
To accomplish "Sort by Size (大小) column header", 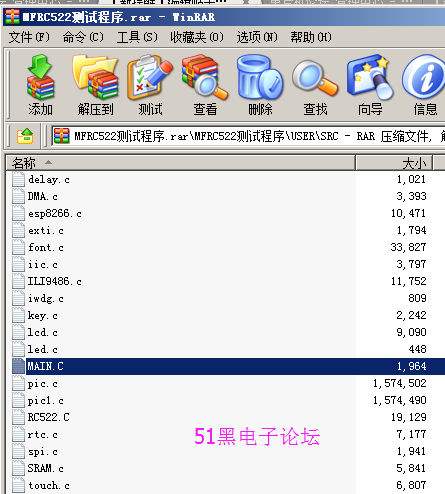I will pos(394,163).
